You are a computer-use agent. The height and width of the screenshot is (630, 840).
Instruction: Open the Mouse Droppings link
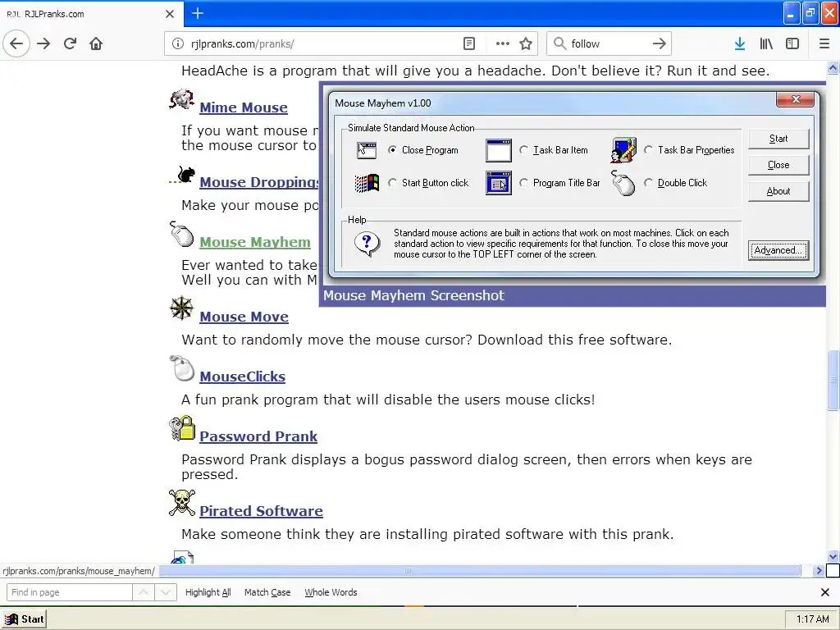click(259, 182)
